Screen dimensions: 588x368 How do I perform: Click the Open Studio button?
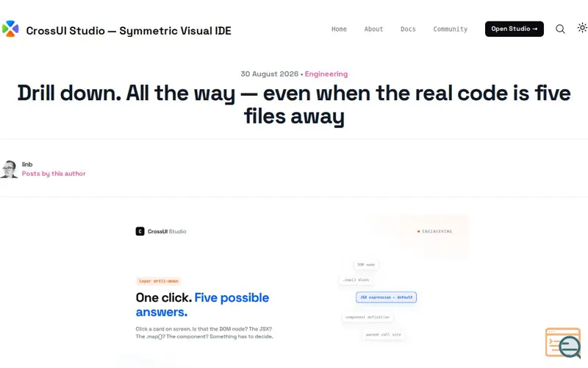[514, 29]
